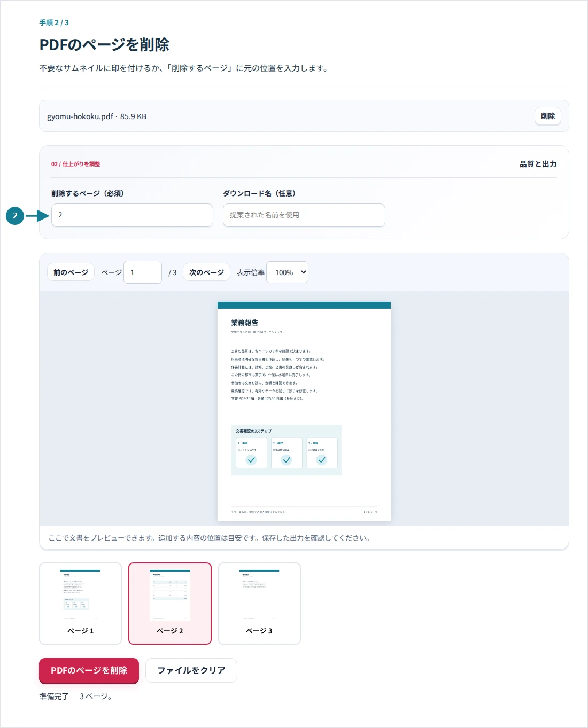The height and width of the screenshot is (728, 588).
Task: Click the 削除するページ input field
Action: pyautogui.click(x=132, y=215)
